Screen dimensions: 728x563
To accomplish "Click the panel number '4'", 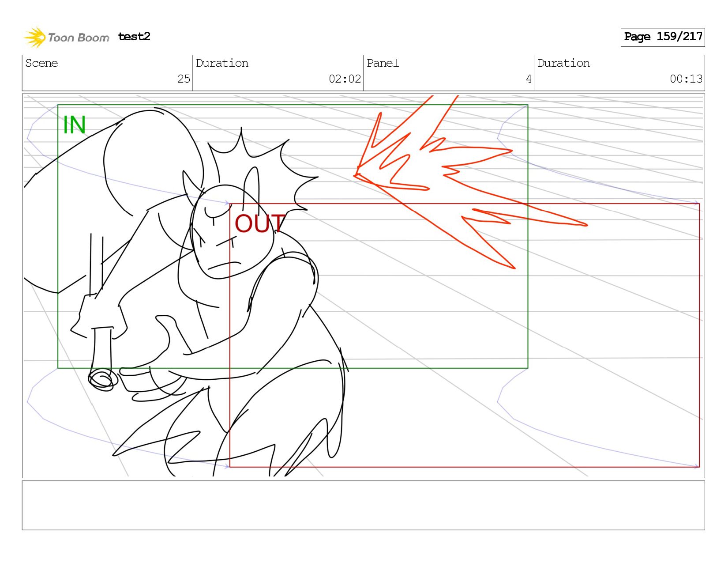I will [x=529, y=79].
